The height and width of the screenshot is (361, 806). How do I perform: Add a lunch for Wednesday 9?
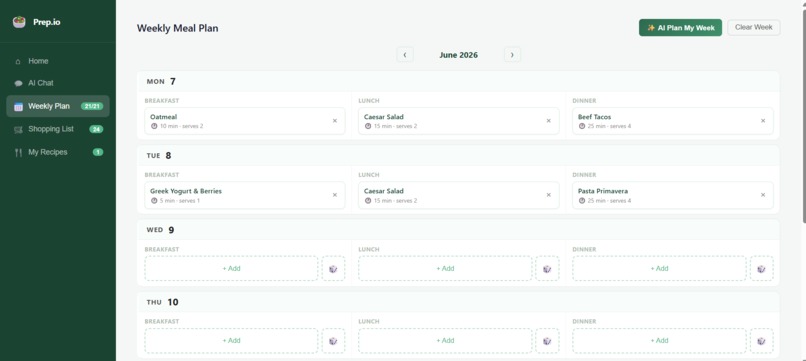445,268
